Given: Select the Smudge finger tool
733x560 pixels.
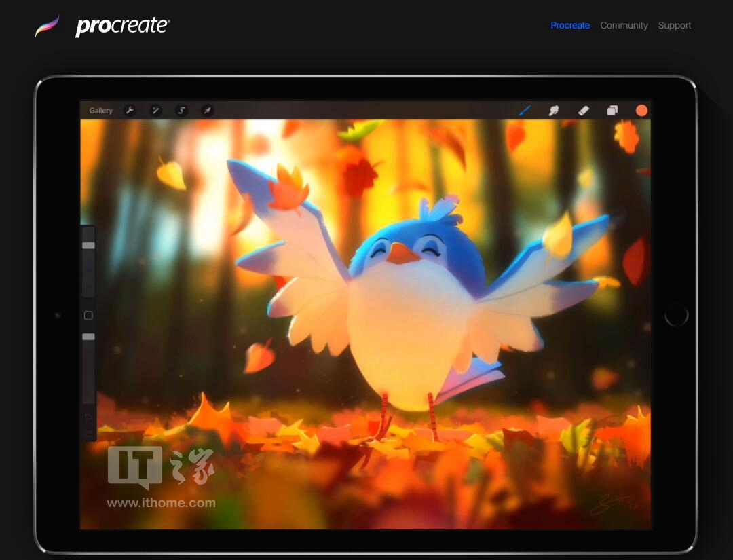Looking at the screenshot, I should (x=554, y=111).
